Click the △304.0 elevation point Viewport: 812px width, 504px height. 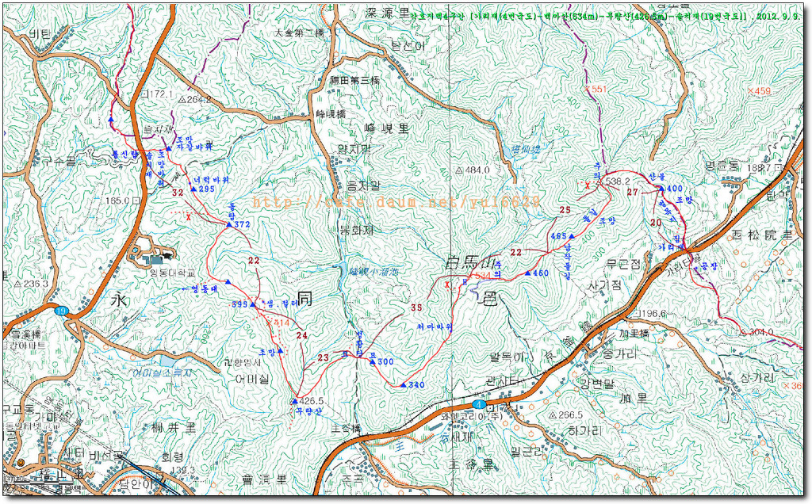[756, 332]
